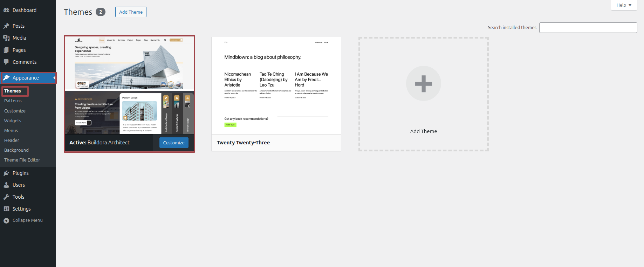Open the Patterns submenu item
Viewport: 644px width, 267px height.
click(13, 101)
